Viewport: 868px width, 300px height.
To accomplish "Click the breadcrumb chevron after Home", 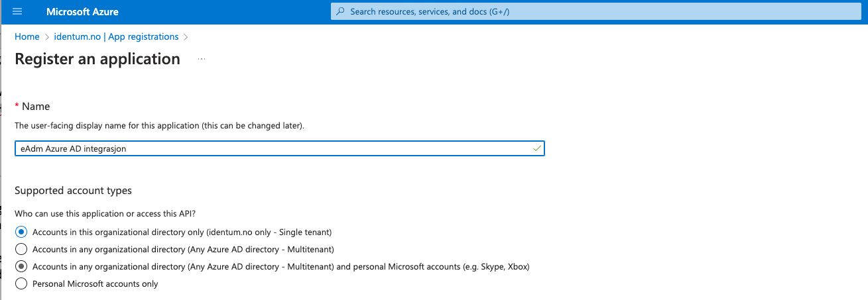I will pos(47,37).
